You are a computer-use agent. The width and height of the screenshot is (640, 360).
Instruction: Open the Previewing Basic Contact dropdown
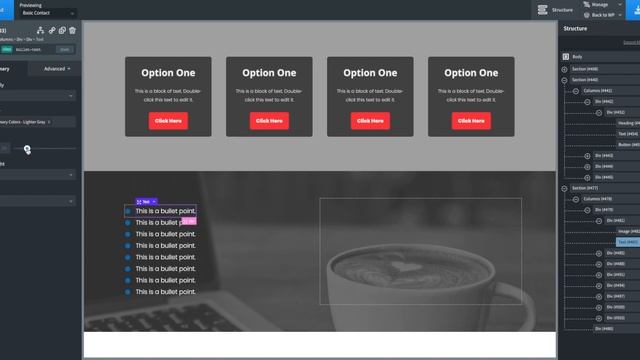point(48,13)
